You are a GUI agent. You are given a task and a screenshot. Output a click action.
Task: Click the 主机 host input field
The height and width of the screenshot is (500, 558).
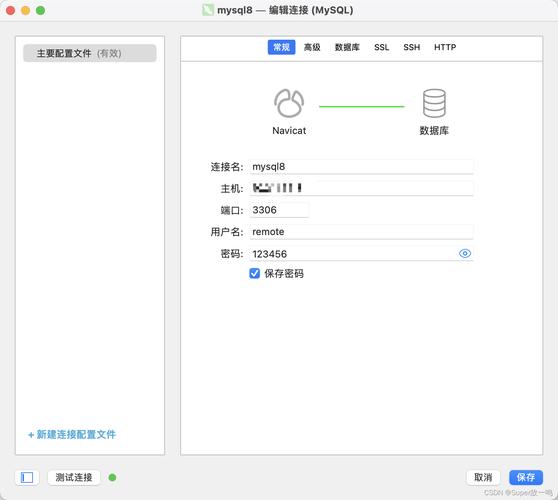tap(361, 188)
